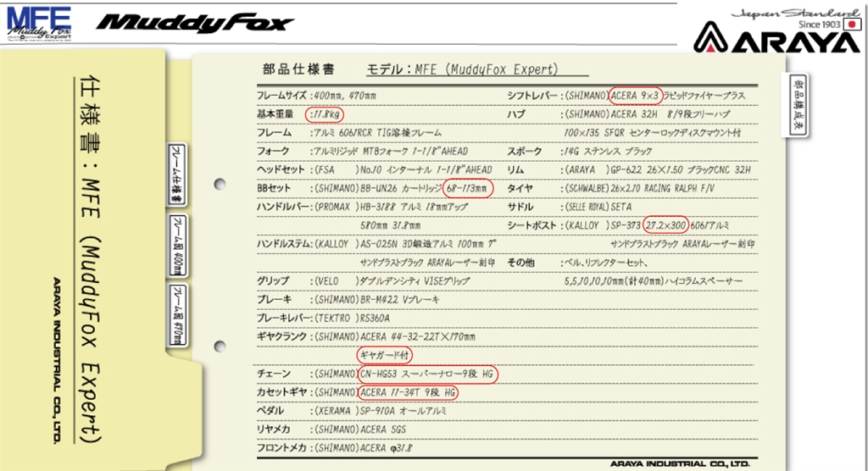The image size is (868, 471).
Task: Click the circled 27.2×300 seatpost size
Action: pos(666,225)
